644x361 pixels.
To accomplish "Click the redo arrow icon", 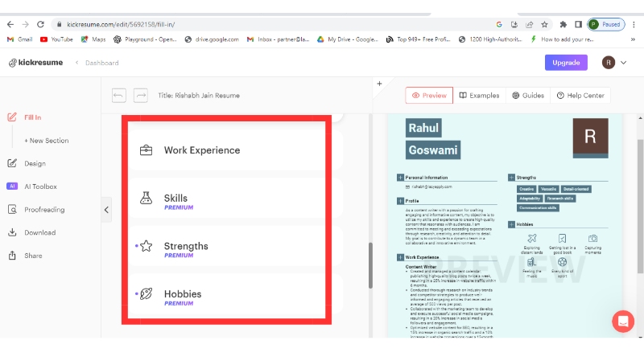I will click(141, 96).
